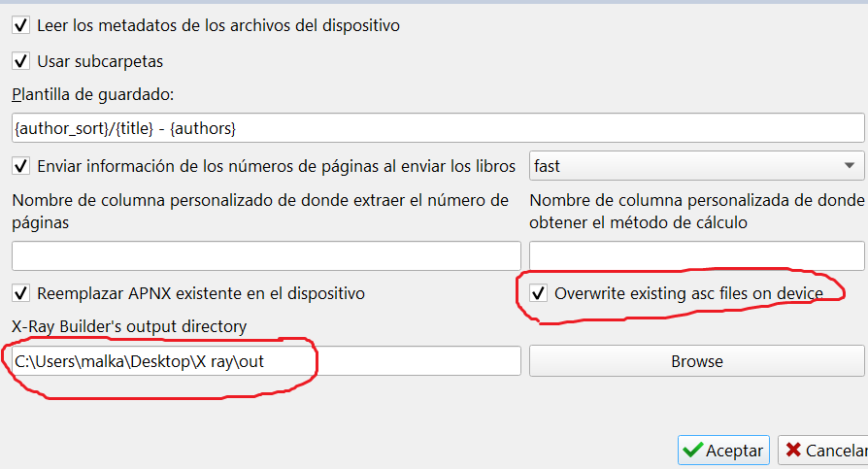The width and height of the screenshot is (868, 469).
Task: Click the save template field with {author_sort}
Action: (x=437, y=127)
